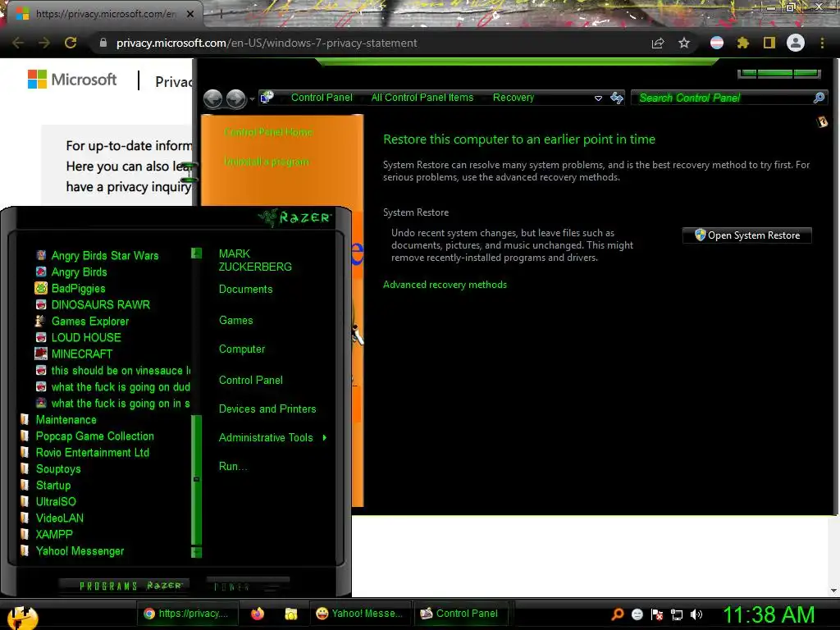Open LOUD HOUSE shortcut

pyautogui.click(x=78, y=337)
